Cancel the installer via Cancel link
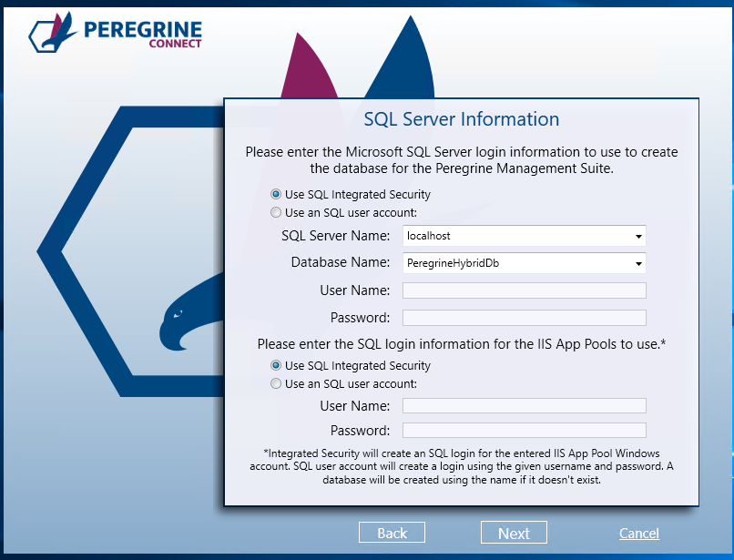The height and width of the screenshot is (560, 734). point(639,534)
